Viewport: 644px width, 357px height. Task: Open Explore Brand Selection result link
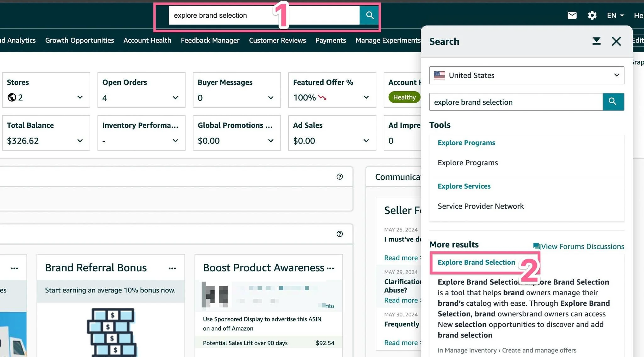pyautogui.click(x=476, y=262)
